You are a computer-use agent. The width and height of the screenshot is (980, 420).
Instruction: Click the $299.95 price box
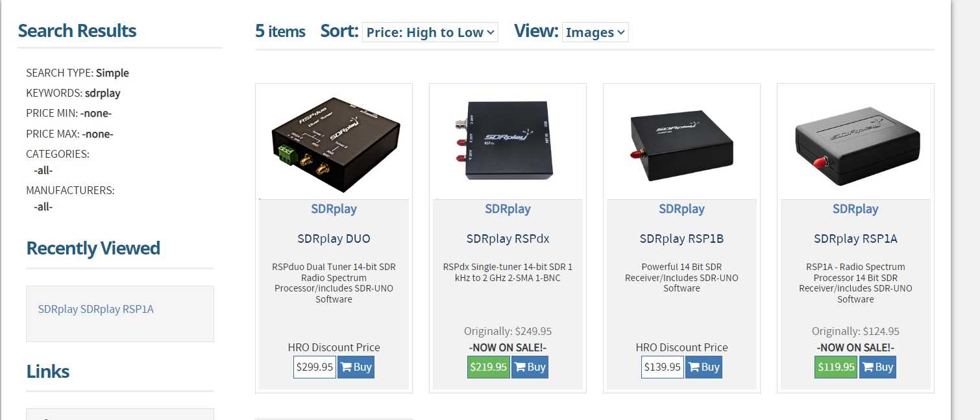click(315, 367)
